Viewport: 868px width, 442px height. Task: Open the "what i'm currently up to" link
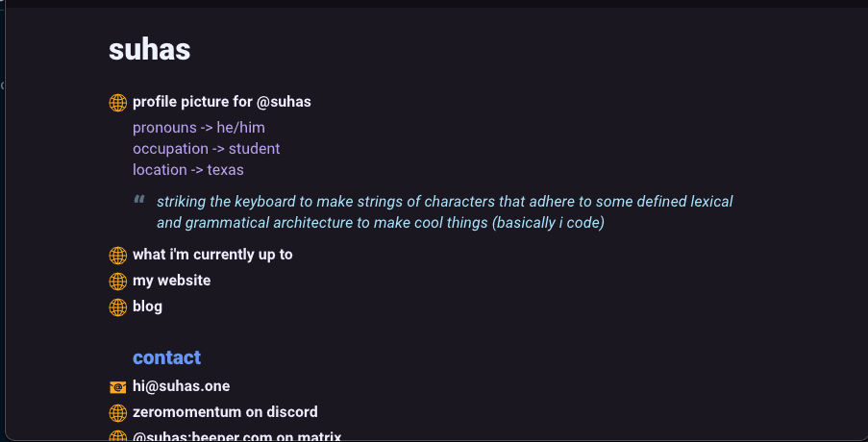coord(212,255)
